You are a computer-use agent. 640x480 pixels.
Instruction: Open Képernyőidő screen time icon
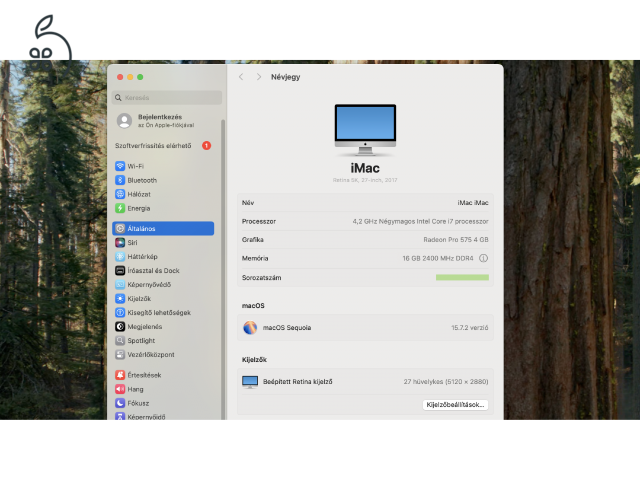(x=120, y=416)
